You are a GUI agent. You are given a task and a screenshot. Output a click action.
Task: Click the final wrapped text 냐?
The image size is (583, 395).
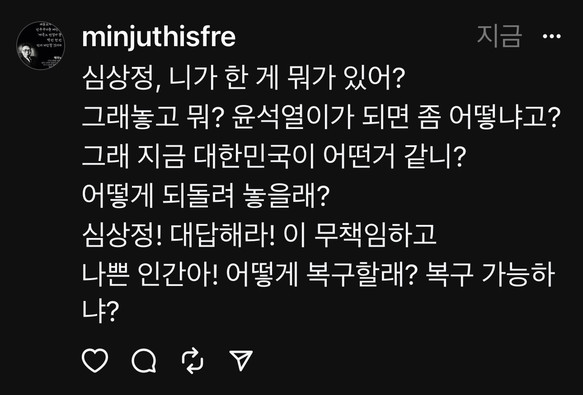pos(100,311)
